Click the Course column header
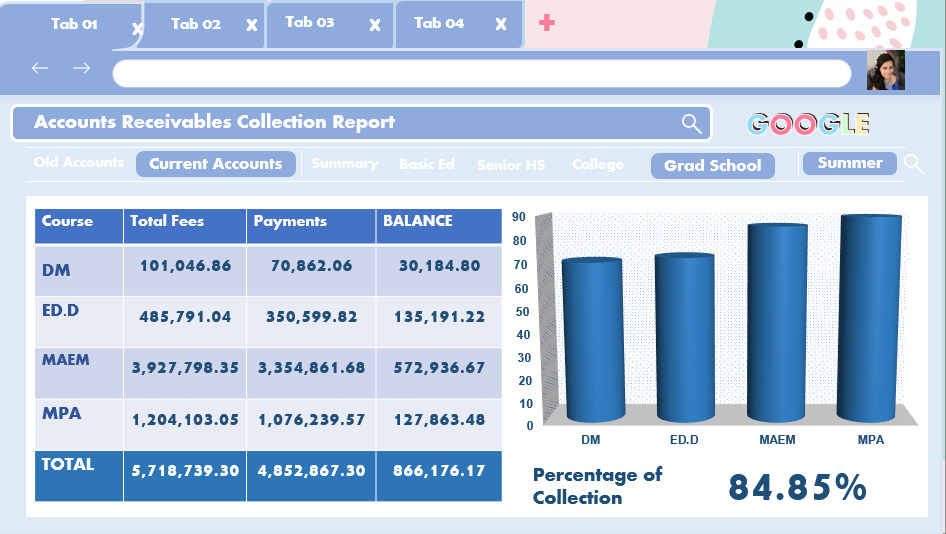 79,226
